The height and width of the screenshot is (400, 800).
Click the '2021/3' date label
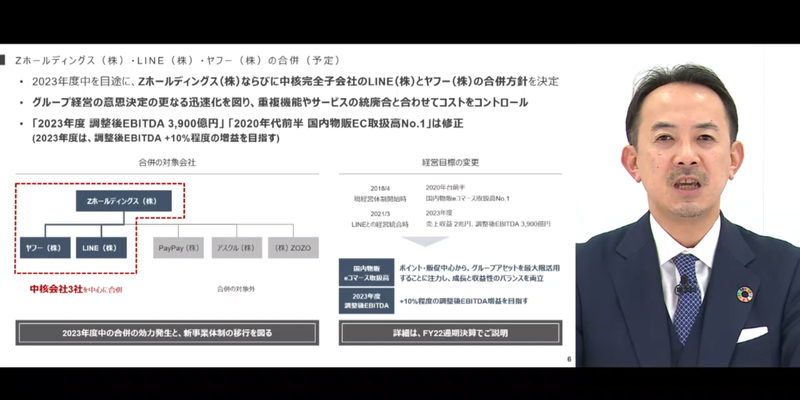pos(380,214)
